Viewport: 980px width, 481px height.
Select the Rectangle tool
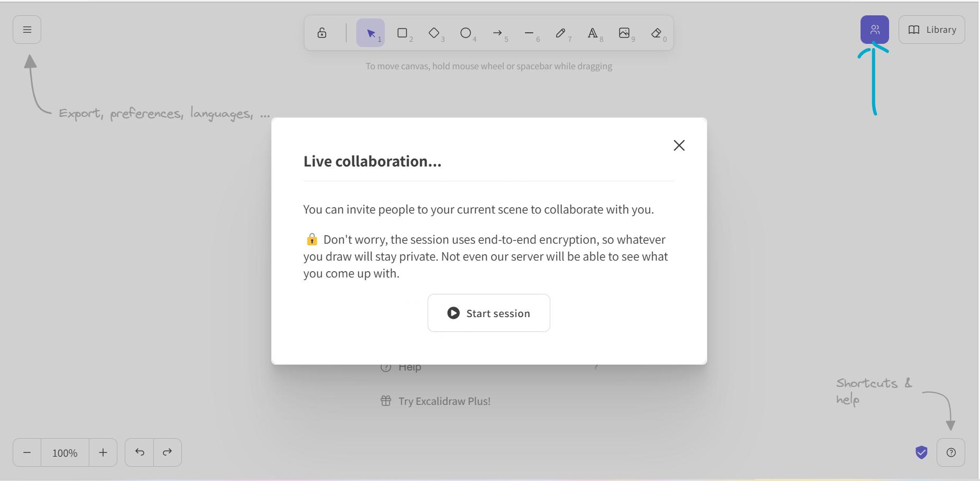[x=403, y=33]
